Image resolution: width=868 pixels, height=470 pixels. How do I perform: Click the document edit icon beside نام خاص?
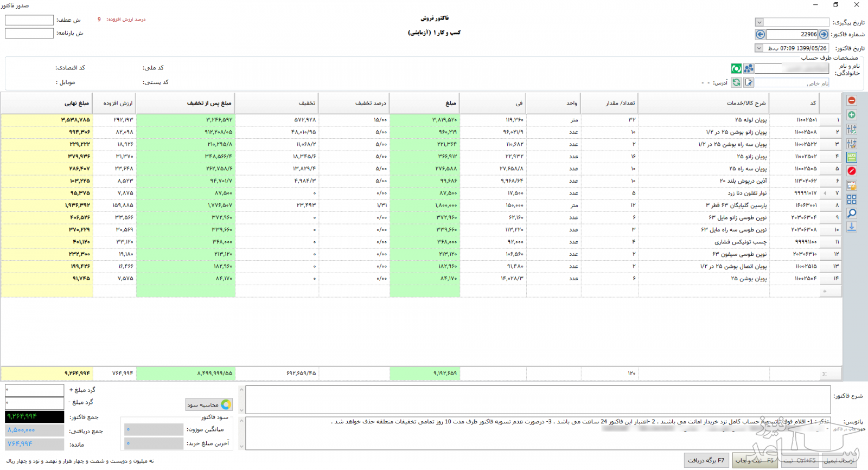(x=749, y=82)
